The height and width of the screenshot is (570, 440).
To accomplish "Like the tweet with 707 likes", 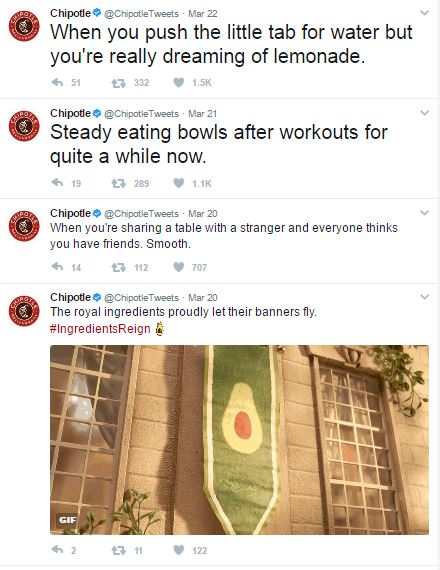I will tap(179, 267).
